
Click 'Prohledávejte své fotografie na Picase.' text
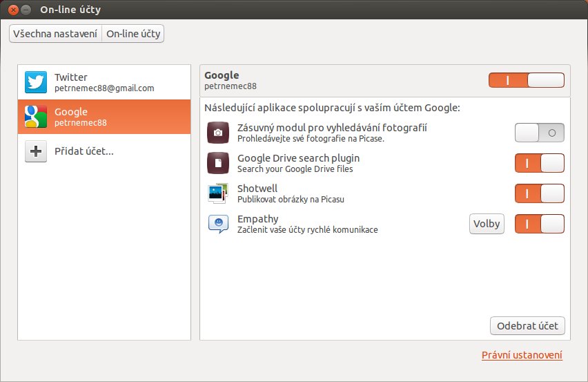pyautogui.click(x=311, y=138)
